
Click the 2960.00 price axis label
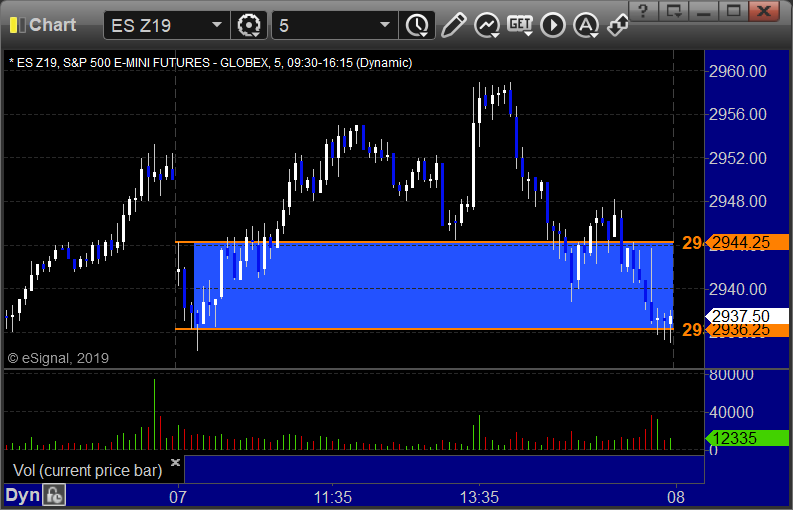point(738,71)
